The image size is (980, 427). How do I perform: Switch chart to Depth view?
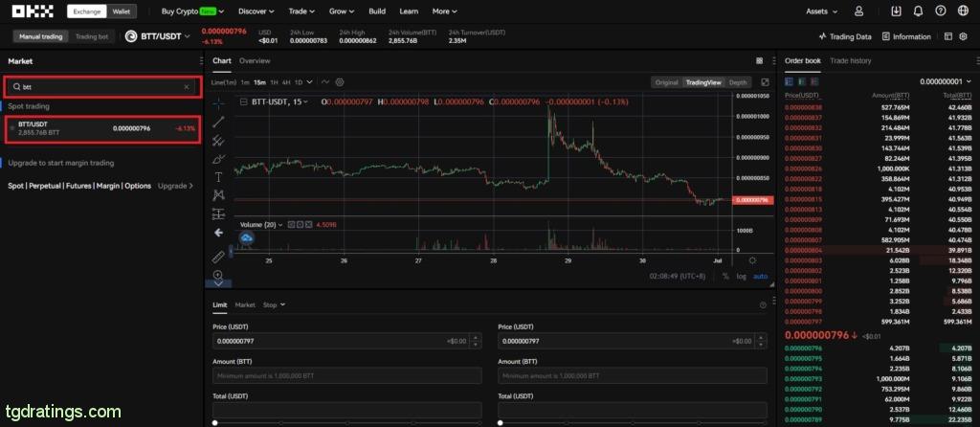738,82
